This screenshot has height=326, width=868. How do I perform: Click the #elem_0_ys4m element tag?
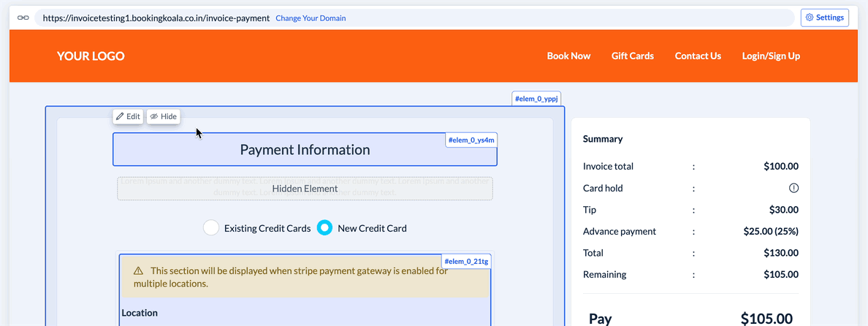471,140
